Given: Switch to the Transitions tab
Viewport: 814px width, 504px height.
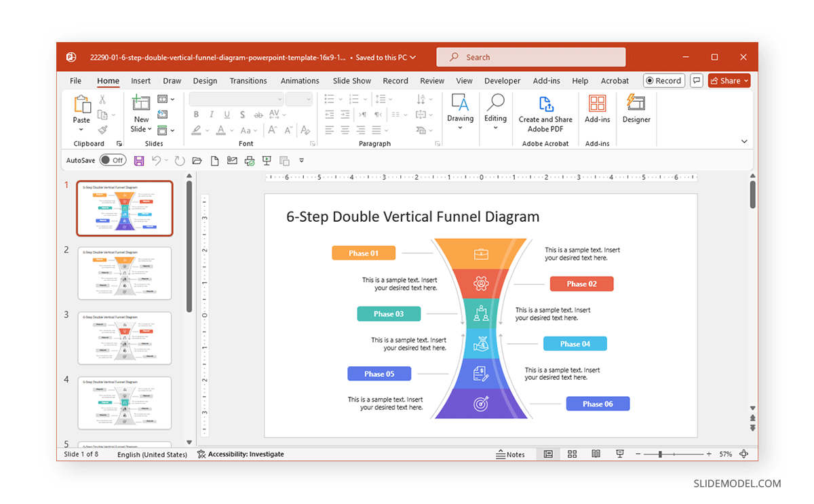Looking at the screenshot, I should click(248, 81).
